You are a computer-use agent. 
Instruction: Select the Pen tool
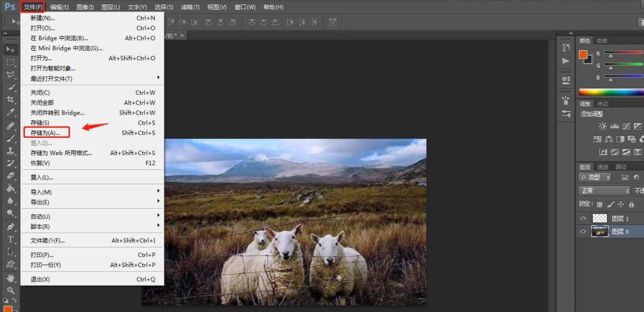pyautogui.click(x=10, y=227)
